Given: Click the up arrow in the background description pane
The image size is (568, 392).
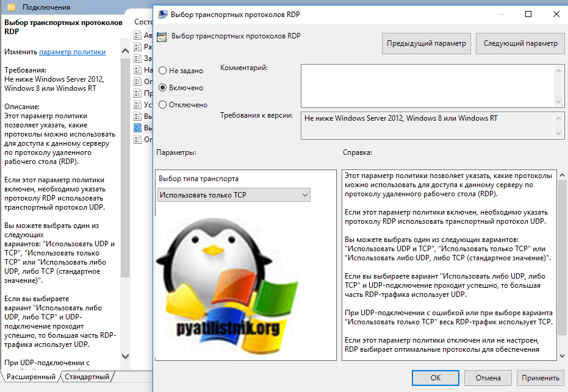Looking at the screenshot, I should pyautogui.click(x=125, y=51).
